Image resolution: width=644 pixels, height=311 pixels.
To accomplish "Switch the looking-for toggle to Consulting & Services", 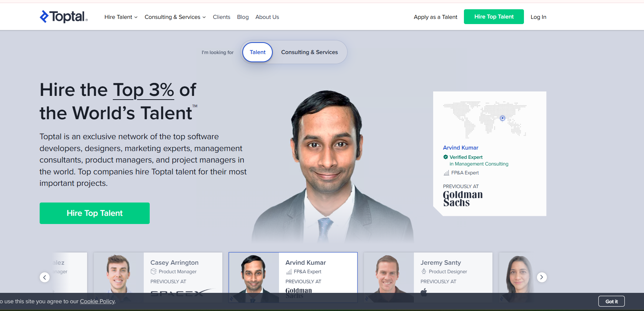I will point(309,52).
